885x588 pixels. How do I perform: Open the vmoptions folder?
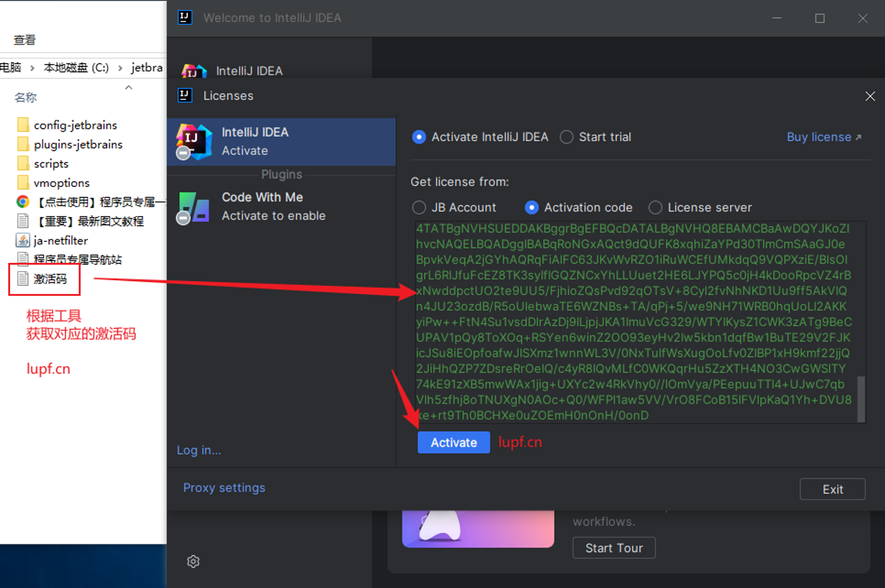tap(61, 183)
